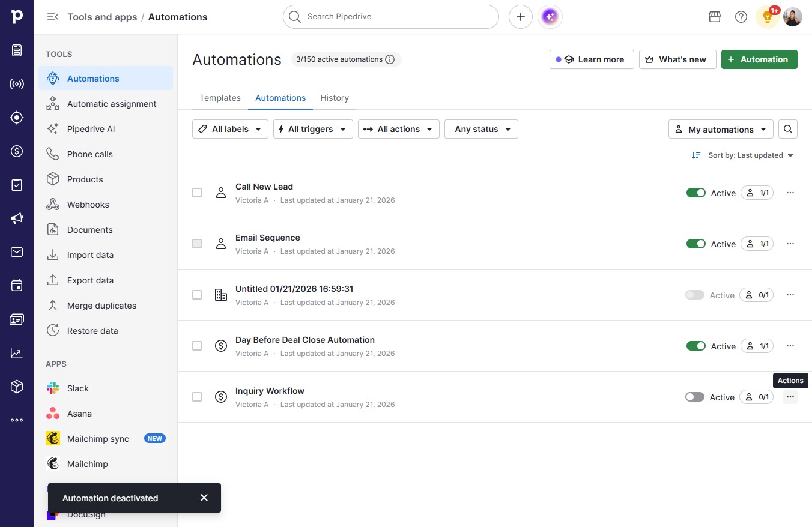
Task: Open Products box icon in nav rail
Action: tap(17, 387)
